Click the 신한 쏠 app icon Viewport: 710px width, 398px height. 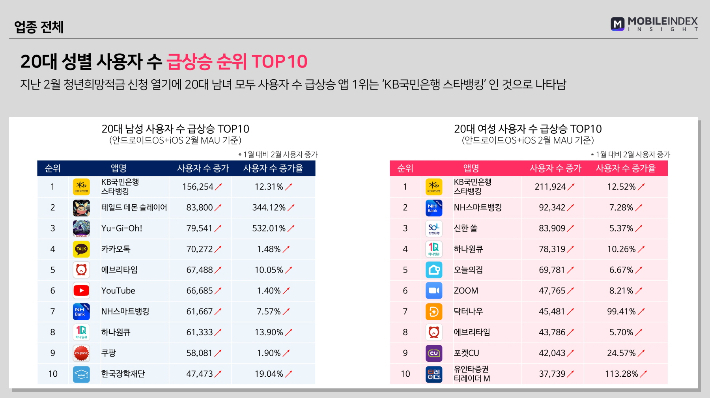click(434, 228)
